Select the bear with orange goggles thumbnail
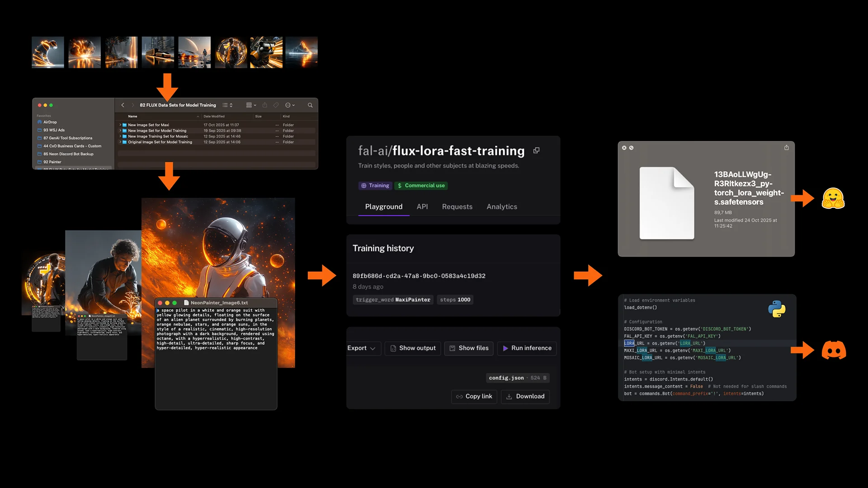Screen dimensions: 868x488 [x=266, y=52]
